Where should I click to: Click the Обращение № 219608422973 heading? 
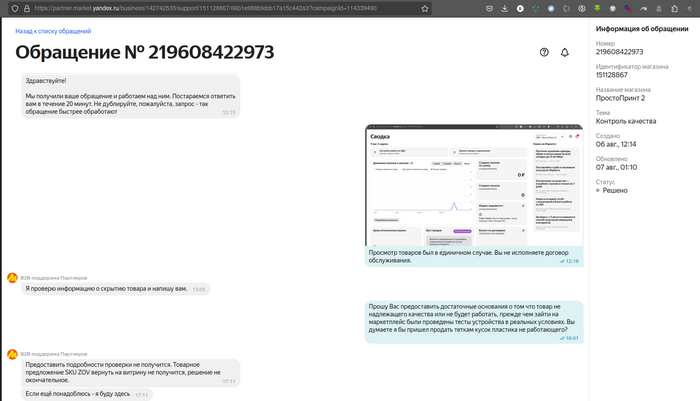tap(141, 52)
